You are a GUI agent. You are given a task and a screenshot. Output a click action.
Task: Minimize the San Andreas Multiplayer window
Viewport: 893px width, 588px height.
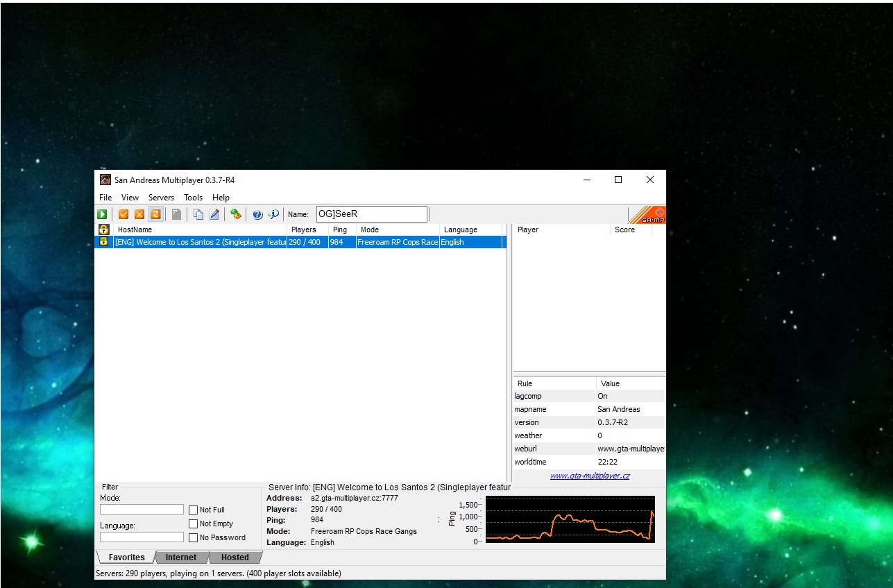point(587,180)
